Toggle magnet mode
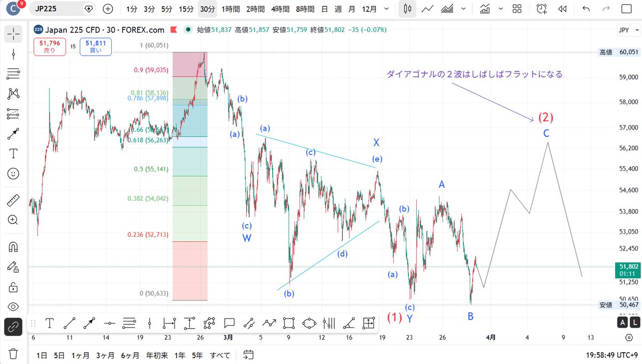The image size is (642, 364). tap(13, 246)
